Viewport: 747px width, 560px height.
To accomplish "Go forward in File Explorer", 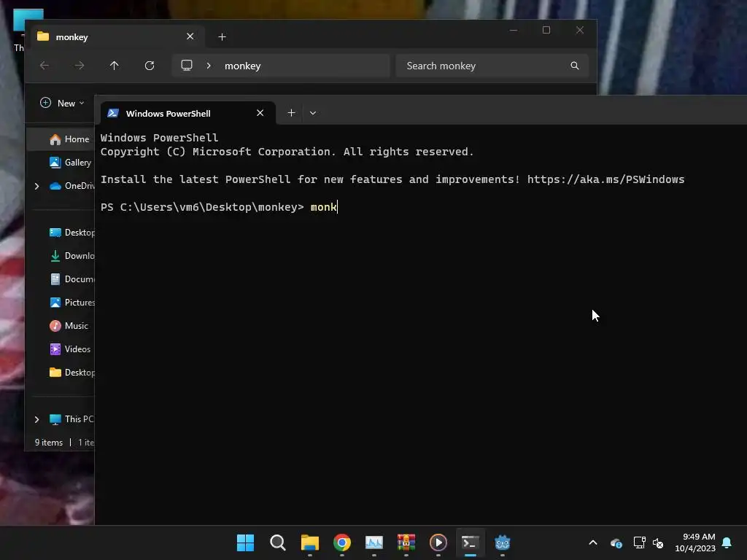I will [80, 66].
